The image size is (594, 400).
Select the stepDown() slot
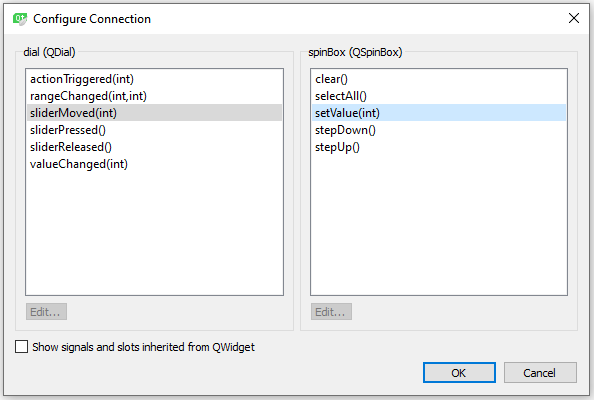(439, 130)
